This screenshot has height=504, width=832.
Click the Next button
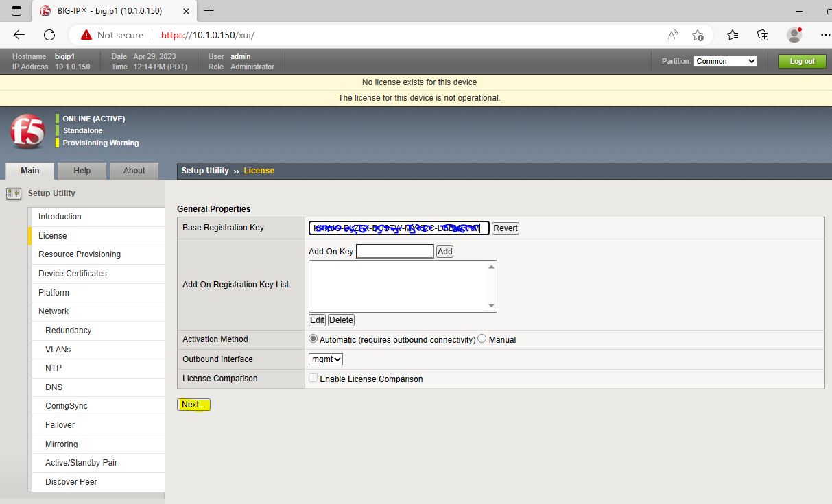click(x=193, y=405)
